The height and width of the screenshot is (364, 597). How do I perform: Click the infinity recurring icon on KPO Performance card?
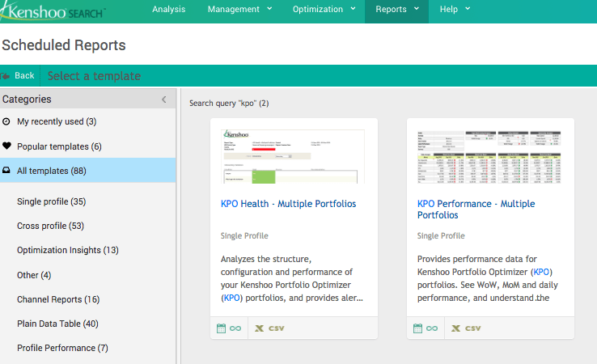point(432,328)
